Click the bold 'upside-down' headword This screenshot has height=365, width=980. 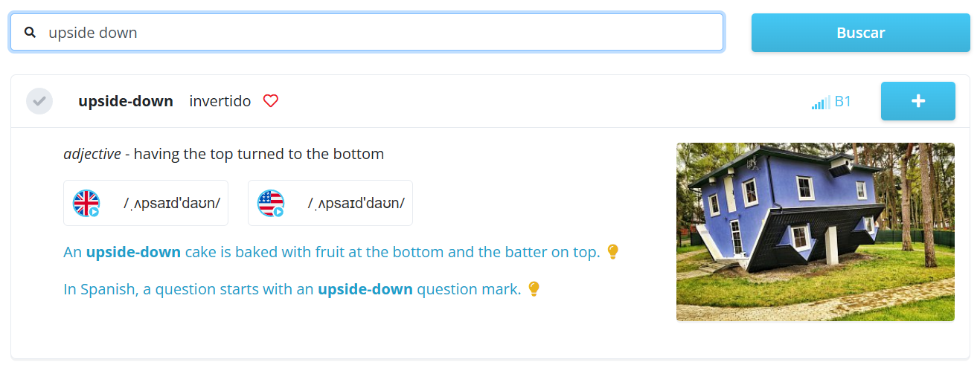(x=126, y=101)
